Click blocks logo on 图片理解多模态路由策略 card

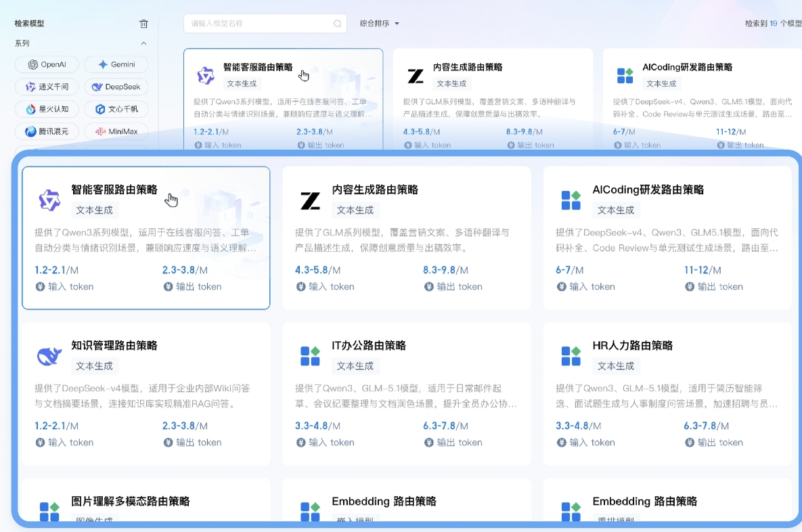(x=49, y=512)
